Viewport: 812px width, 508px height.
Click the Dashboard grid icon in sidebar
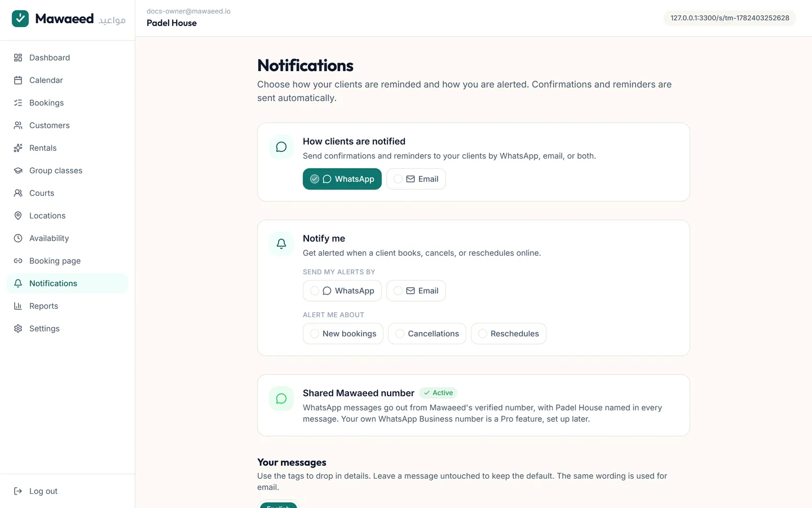pyautogui.click(x=18, y=58)
